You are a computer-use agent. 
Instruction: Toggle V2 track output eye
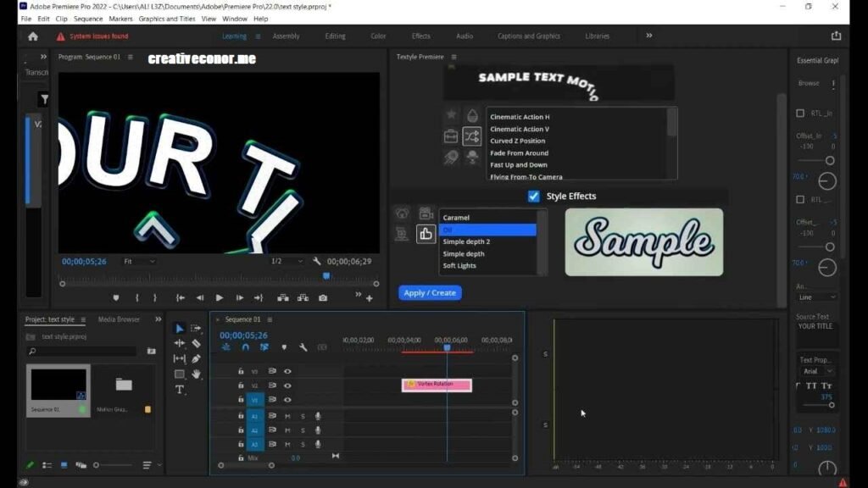click(x=287, y=385)
